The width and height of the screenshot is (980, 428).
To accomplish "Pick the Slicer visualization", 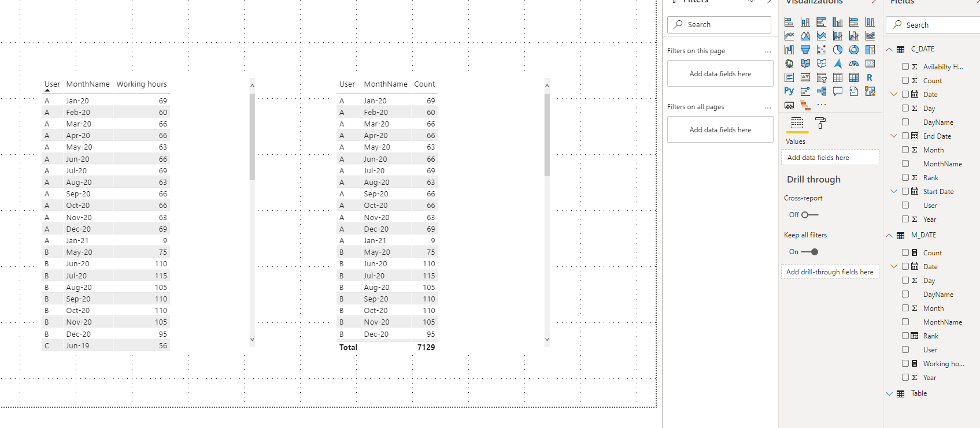I will [822, 77].
